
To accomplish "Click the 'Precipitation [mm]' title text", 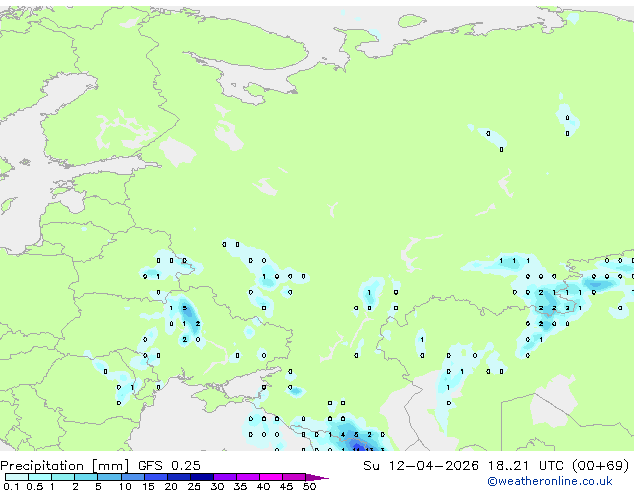I will click(64, 466).
